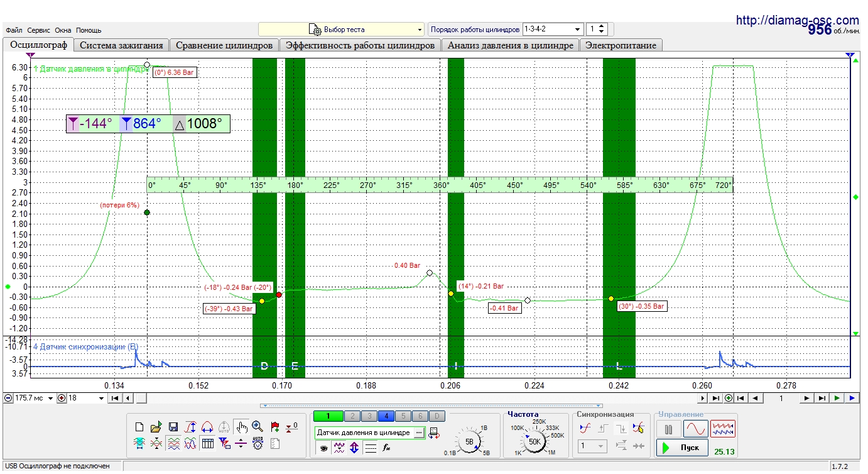
Task: Save oscillogram with floppy disk icon
Action: tap(173, 428)
